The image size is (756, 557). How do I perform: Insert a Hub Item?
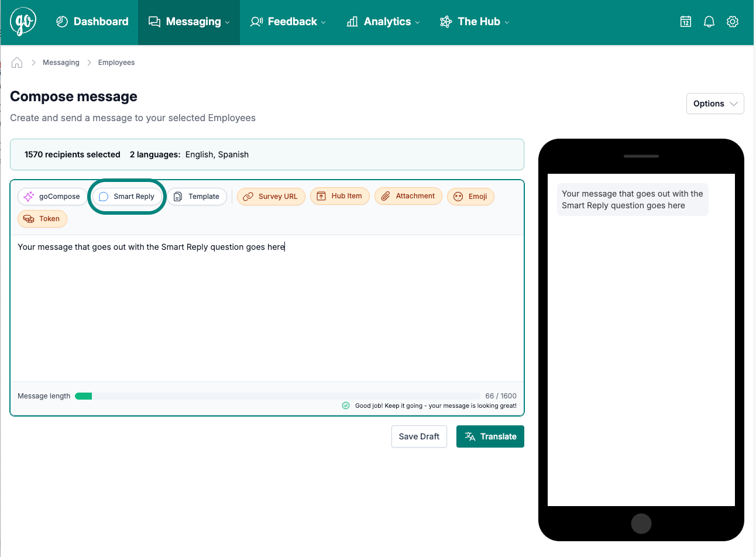(x=339, y=196)
